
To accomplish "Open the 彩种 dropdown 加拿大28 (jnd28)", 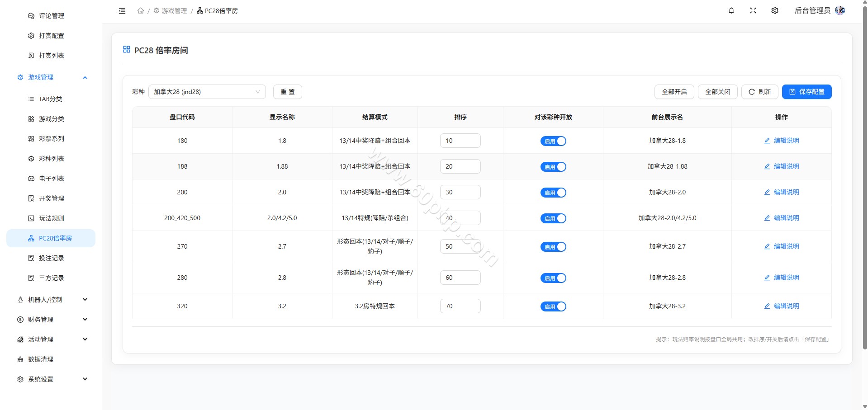I will point(207,92).
